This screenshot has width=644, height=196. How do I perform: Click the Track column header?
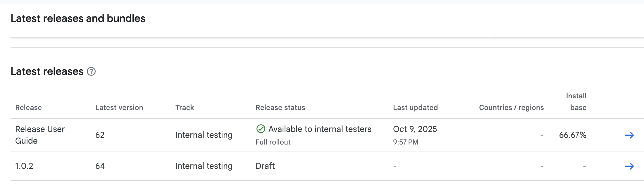pyautogui.click(x=185, y=108)
